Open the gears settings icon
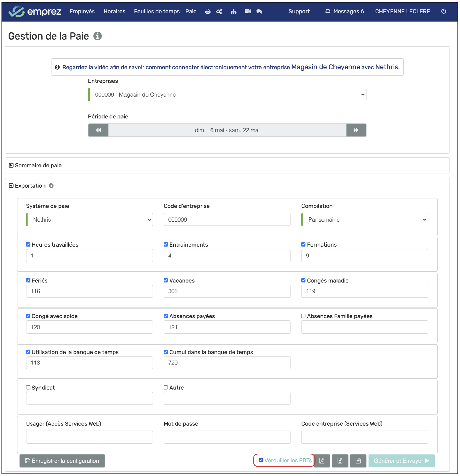This screenshot has height=476, width=460. [x=219, y=11]
